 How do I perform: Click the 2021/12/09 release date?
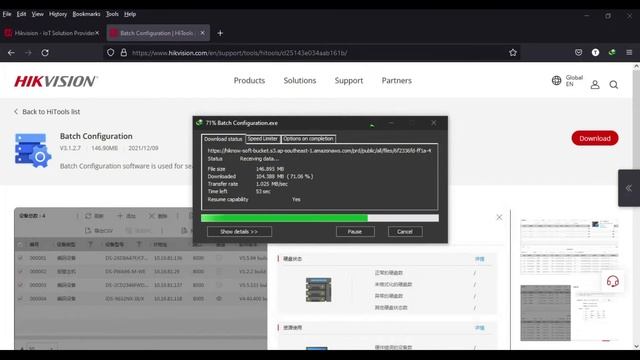143,148
